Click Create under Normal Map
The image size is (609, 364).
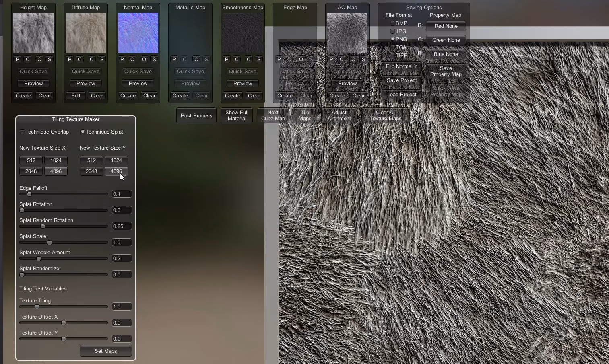pyautogui.click(x=128, y=96)
